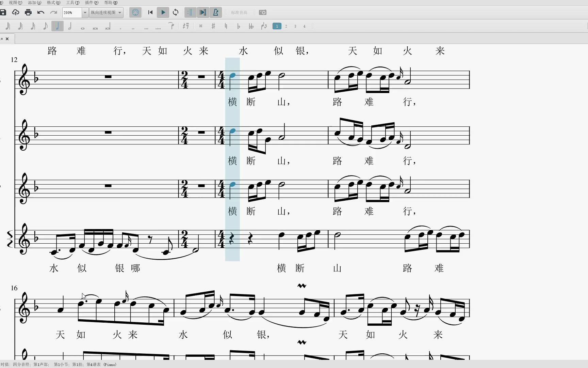Viewport: 588px width, 368px height.
Task: Toggle loop playback
Action: click(176, 13)
